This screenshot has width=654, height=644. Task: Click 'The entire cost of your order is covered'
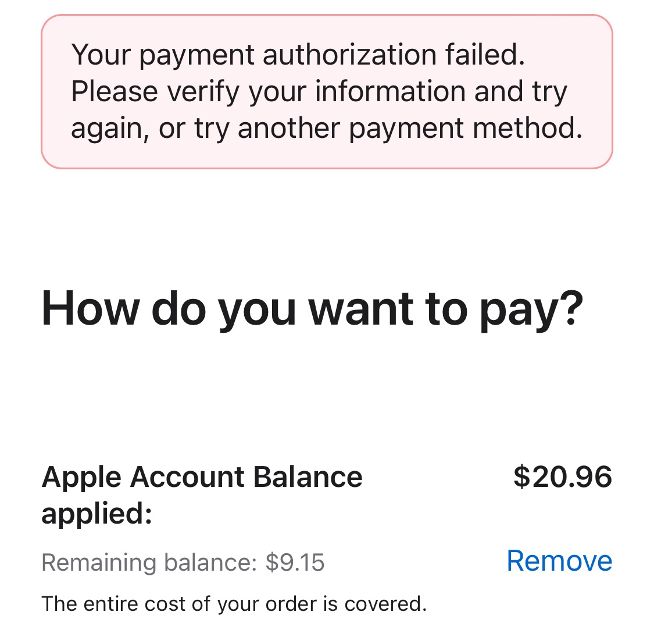[x=234, y=603]
